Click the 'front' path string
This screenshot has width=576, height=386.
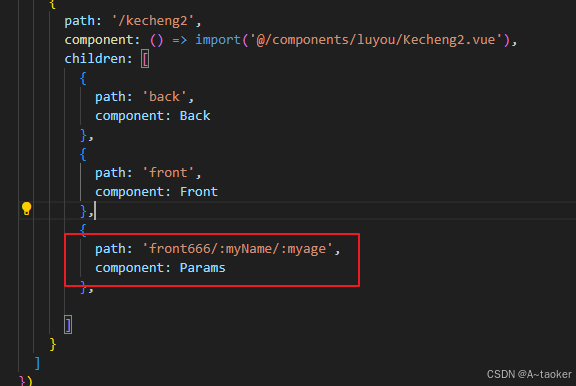[168, 173]
